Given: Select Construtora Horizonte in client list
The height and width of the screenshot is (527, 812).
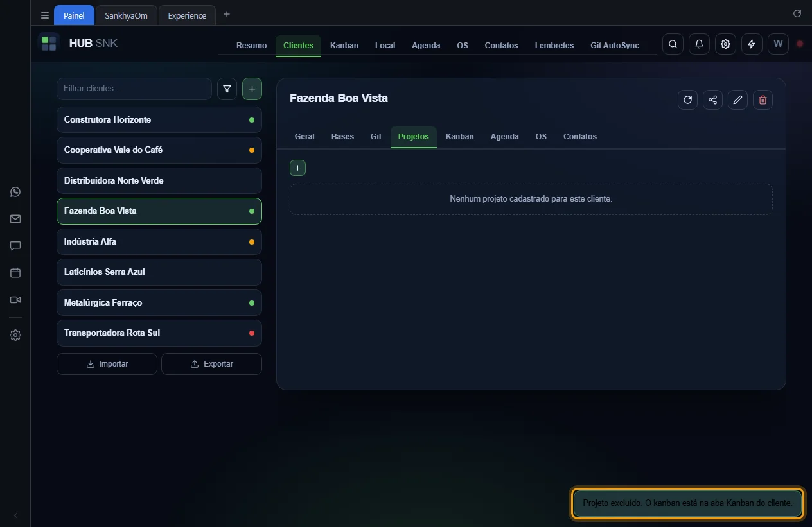Looking at the screenshot, I should (x=159, y=120).
